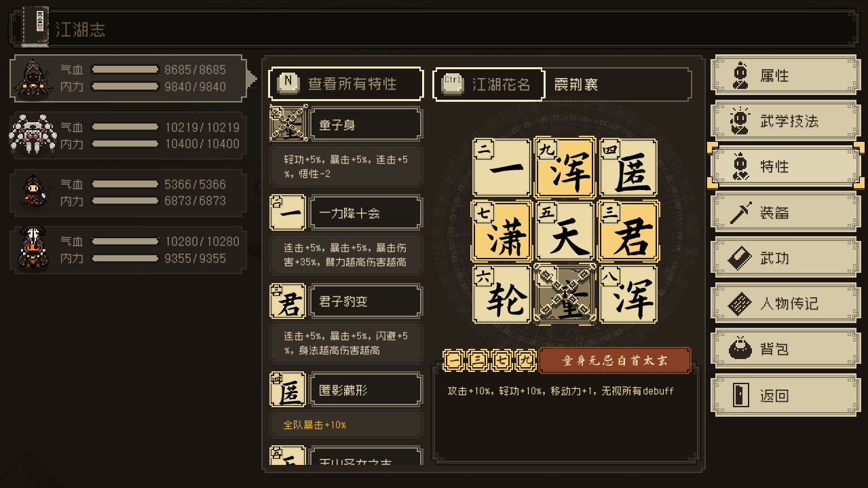Select the 轮 tile numbered 六

pyautogui.click(x=502, y=294)
